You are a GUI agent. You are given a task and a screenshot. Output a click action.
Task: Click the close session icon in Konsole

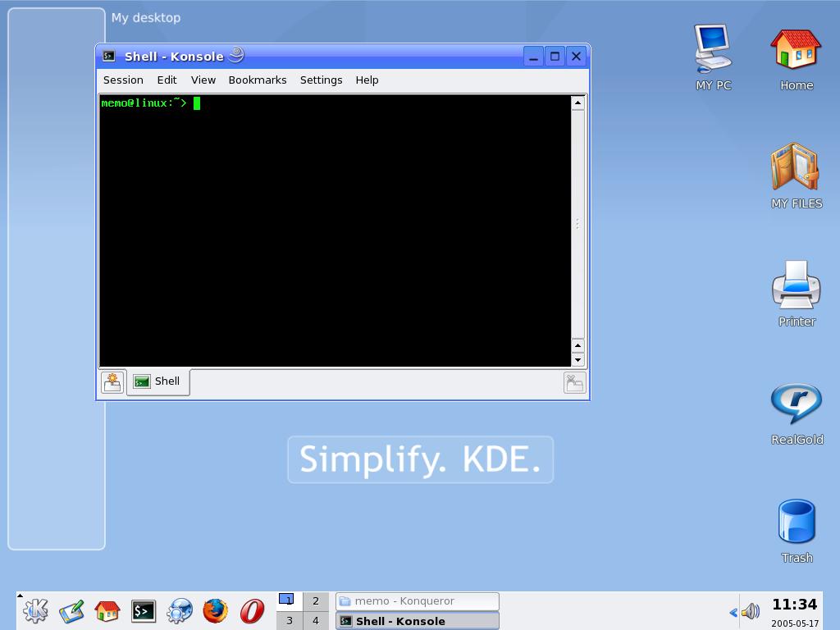575,383
